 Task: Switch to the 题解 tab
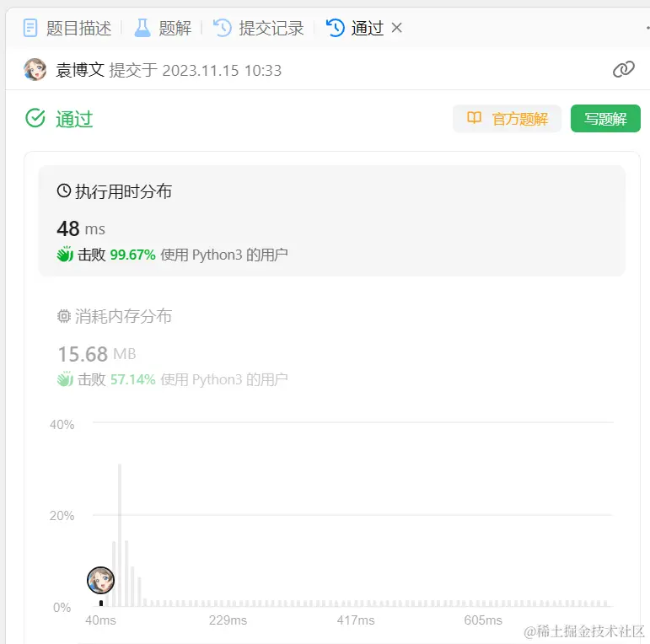coord(163,28)
